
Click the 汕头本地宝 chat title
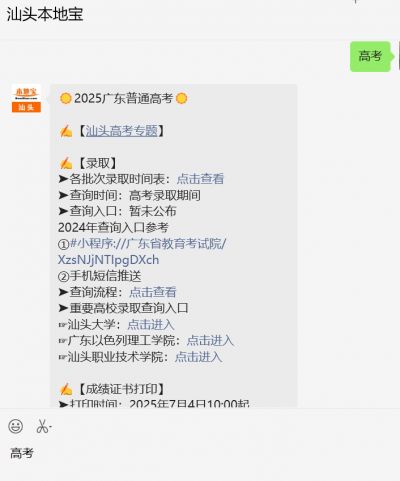[x=45, y=14]
